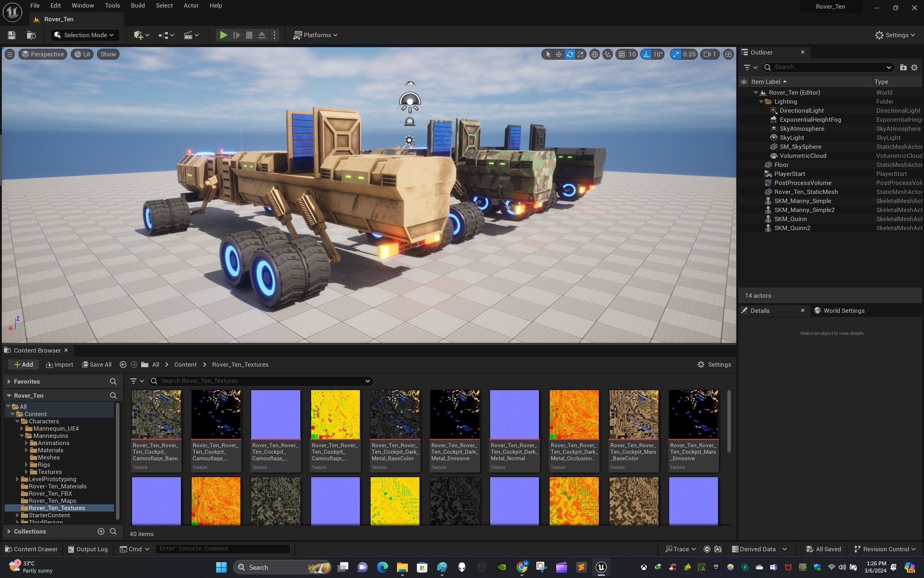The image size is (924, 578).
Task: Switch to the World Settings tab
Action: tap(839, 311)
